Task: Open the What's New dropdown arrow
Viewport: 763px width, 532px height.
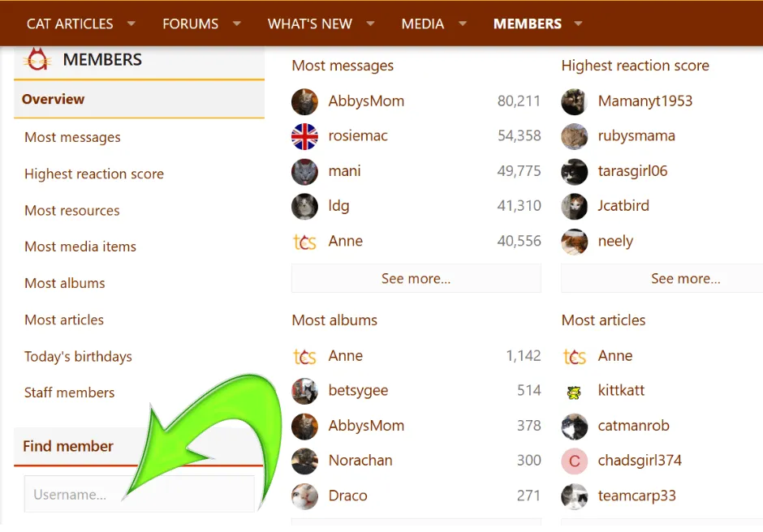Action: point(370,24)
